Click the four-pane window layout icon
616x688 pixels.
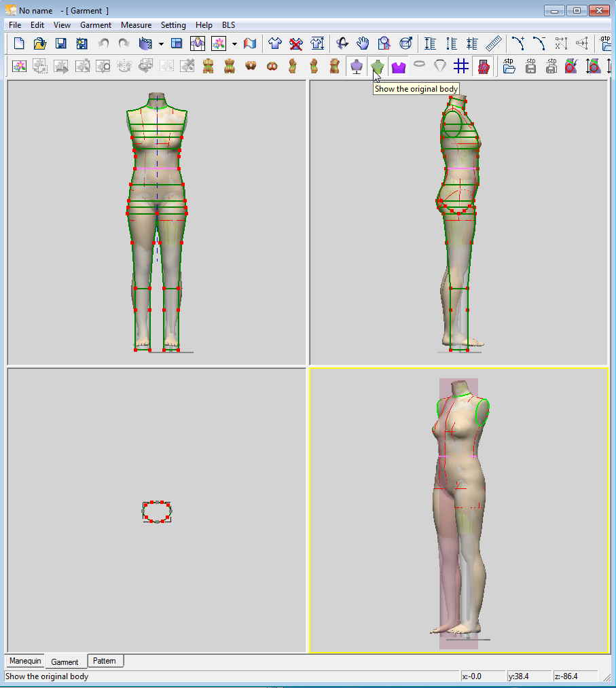click(177, 43)
